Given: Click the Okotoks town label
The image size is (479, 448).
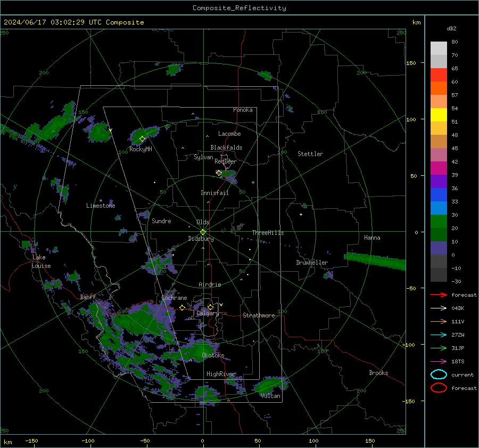Looking at the screenshot, I should [213, 355].
